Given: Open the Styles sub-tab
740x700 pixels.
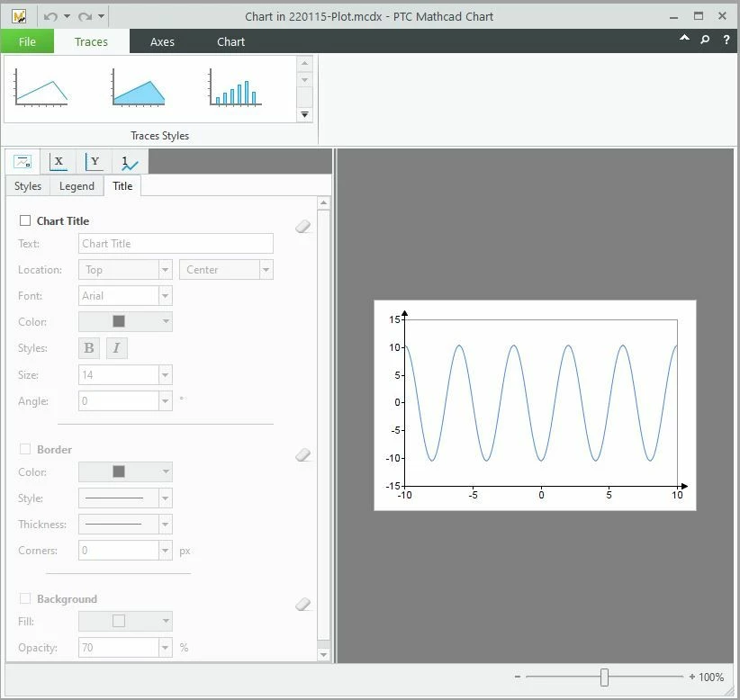Looking at the screenshot, I should click(28, 186).
